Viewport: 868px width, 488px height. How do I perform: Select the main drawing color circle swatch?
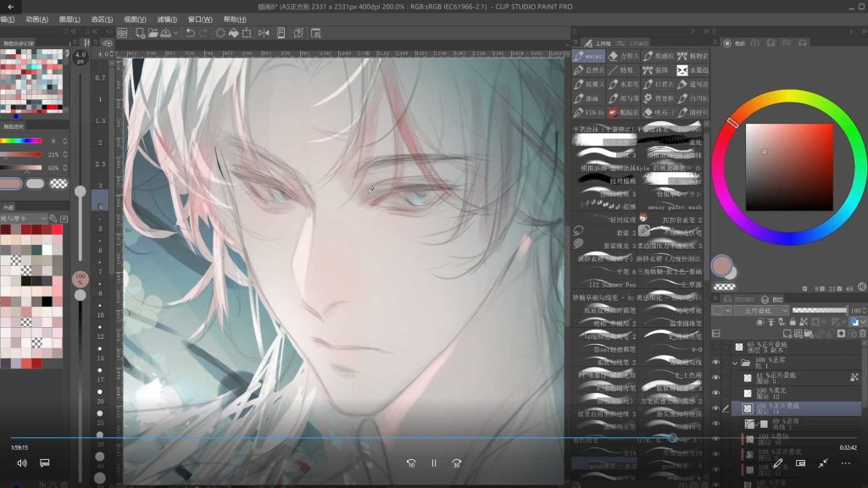tap(721, 265)
